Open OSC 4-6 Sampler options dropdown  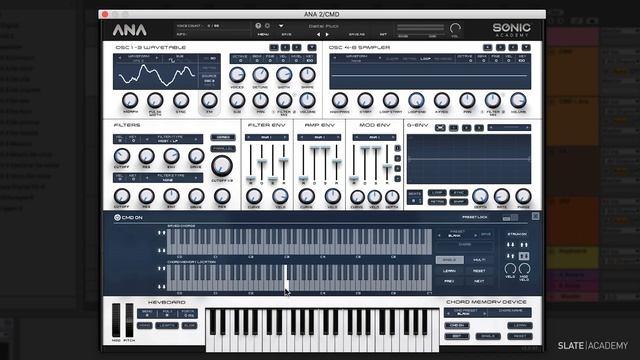click(x=526, y=47)
